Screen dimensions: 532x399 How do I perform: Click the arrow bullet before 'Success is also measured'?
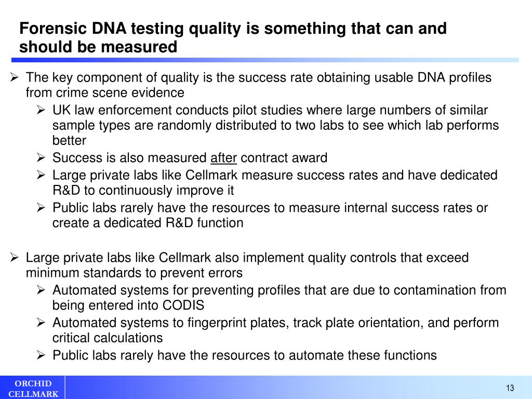[41, 158]
